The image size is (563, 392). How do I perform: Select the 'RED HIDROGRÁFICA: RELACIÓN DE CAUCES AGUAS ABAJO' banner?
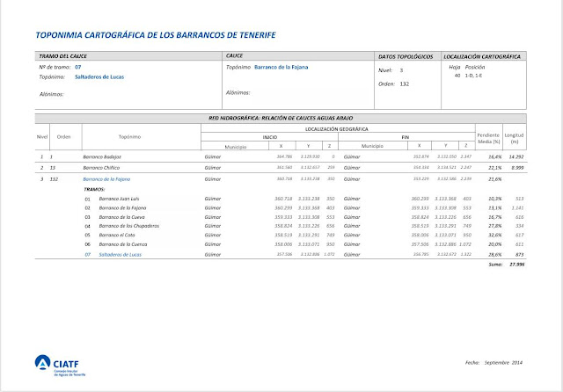coord(281,119)
